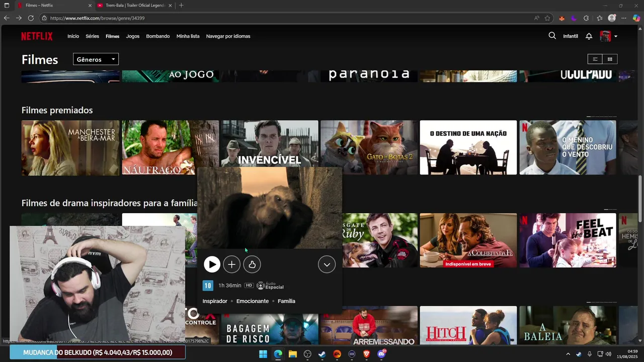Open Discord from the taskbar

point(382,354)
